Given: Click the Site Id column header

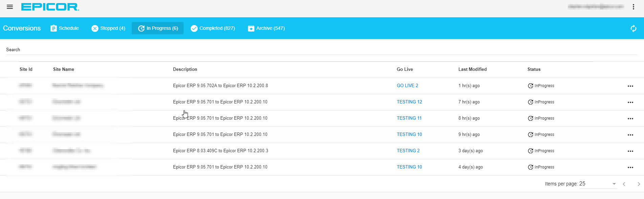Looking at the screenshot, I should [26, 69].
